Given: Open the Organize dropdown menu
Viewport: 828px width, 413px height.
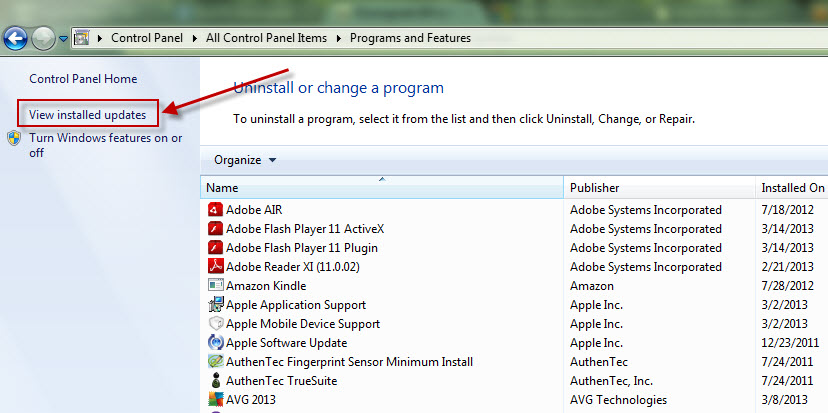Looking at the screenshot, I should (x=245, y=160).
